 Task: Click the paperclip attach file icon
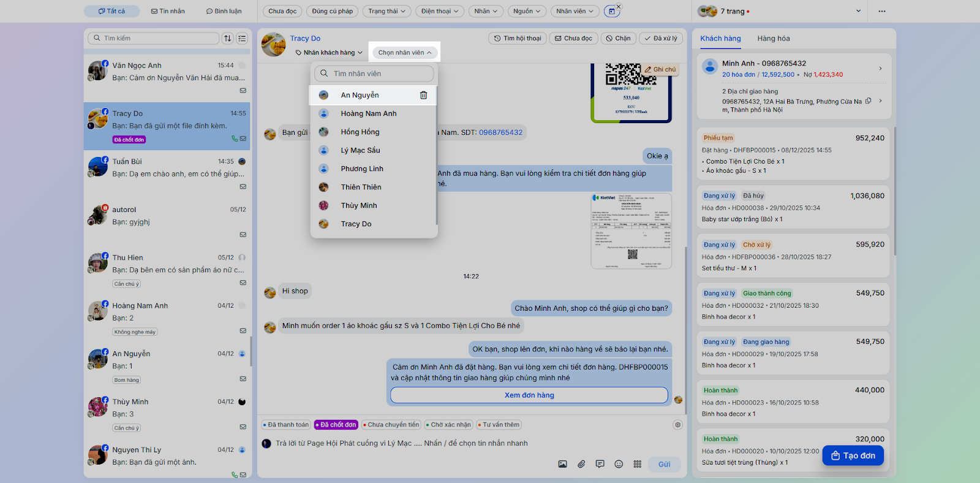coord(581,464)
